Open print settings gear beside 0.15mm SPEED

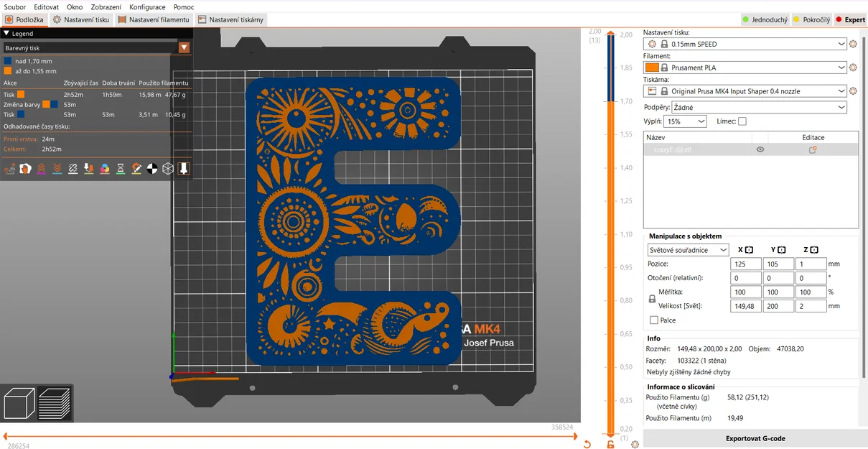point(853,44)
